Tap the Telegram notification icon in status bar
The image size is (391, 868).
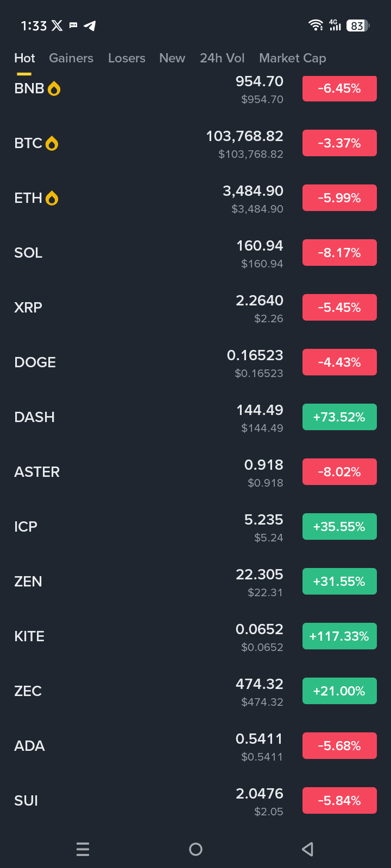pyautogui.click(x=90, y=25)
